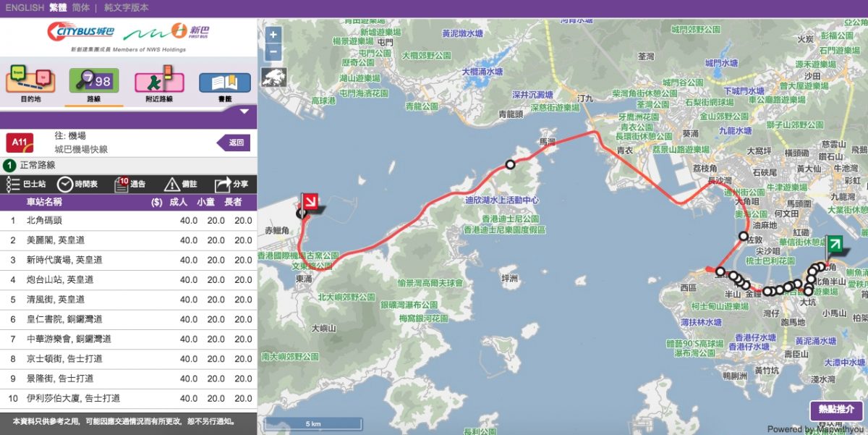Open the 純文字版本 text-only version
Screen dimensions: 868x435
[127, 7]
